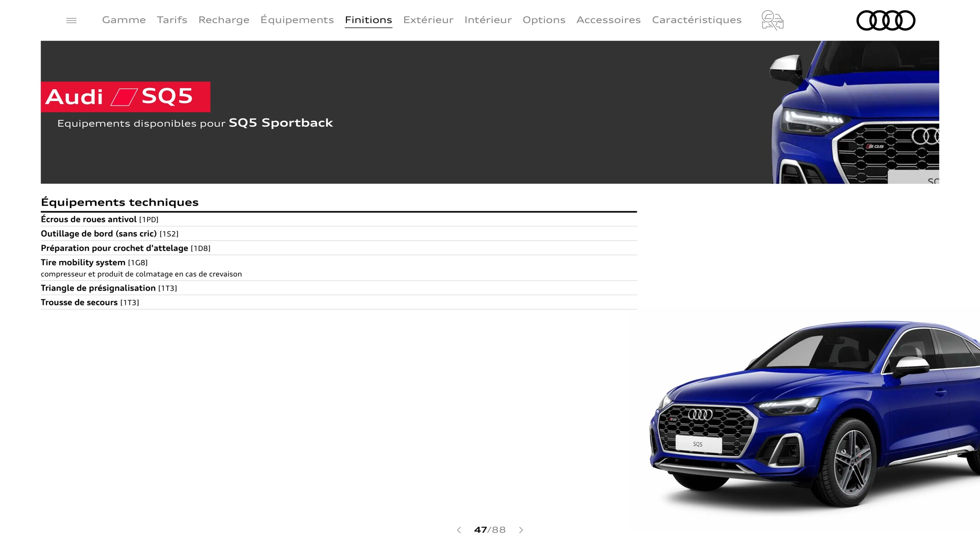Go to next page arrow
The width and height of the screenshot is (980, 551).
[521, 530]
